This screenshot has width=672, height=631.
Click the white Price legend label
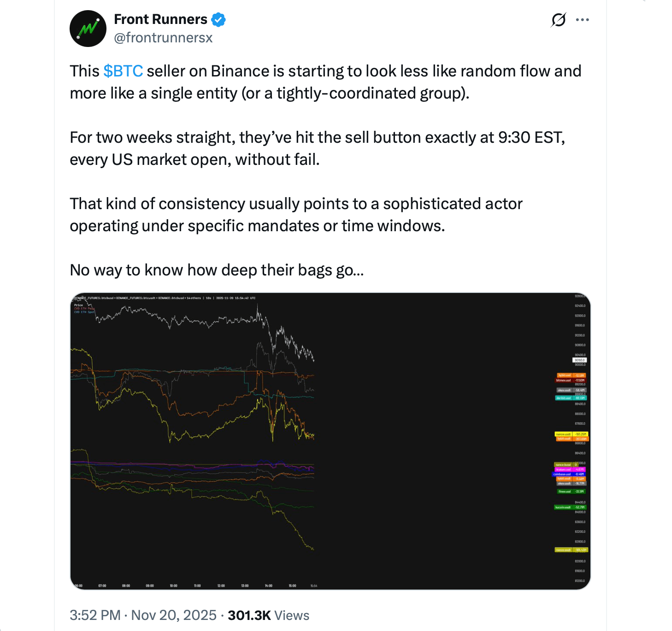[79, 305]
